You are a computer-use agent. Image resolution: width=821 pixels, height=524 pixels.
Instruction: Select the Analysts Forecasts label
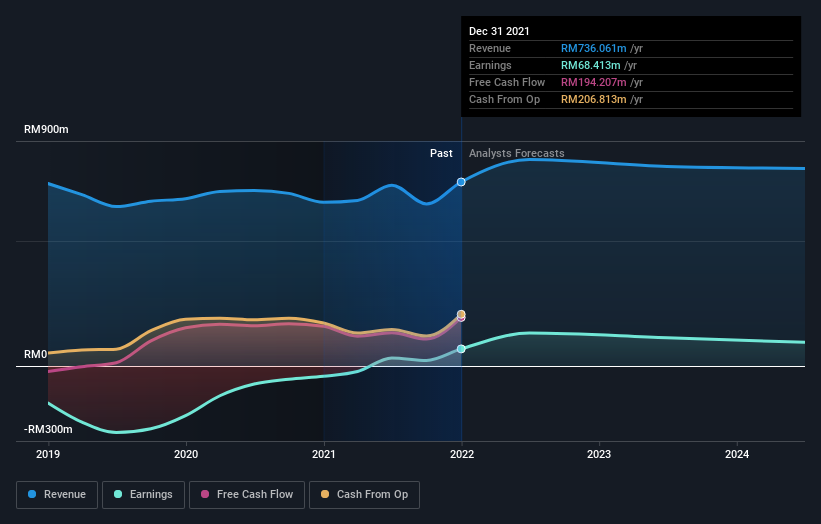pos(516,154)
